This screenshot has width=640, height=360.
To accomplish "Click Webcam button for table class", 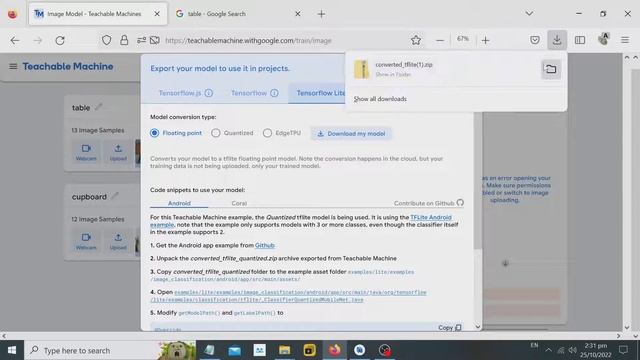I will coord(86,152).
